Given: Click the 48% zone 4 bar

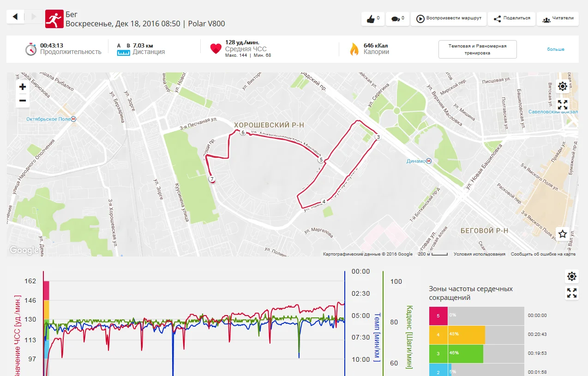Looking at the screenshot, I should pyautogui.click(x=466, y=335).
